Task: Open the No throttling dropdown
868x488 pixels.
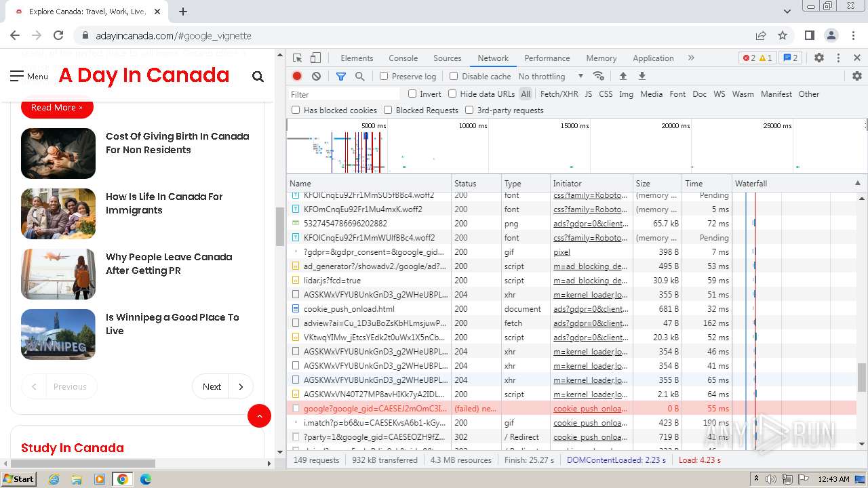Action: pos(551,77)
